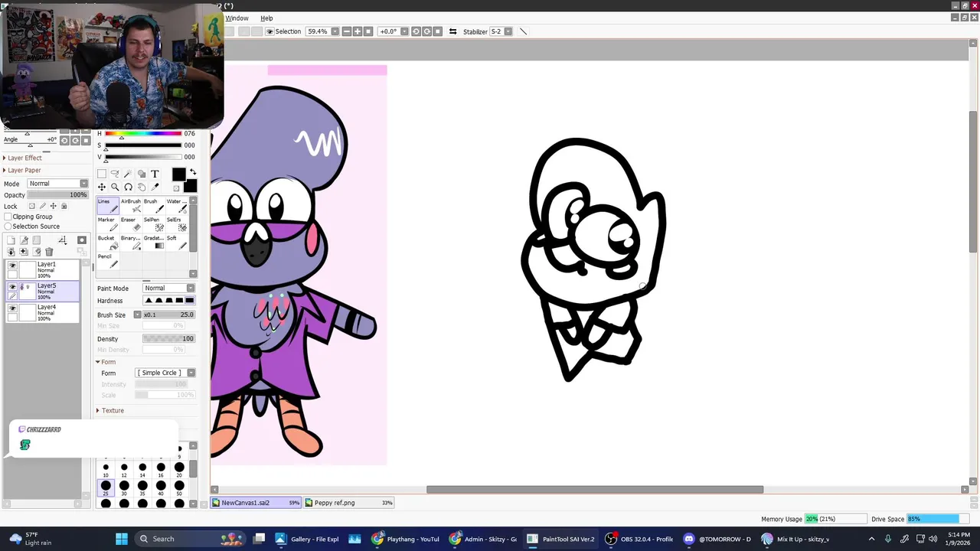Click the foreground black color swatch
Screen dimensions: 980x551
coord(178,174)
